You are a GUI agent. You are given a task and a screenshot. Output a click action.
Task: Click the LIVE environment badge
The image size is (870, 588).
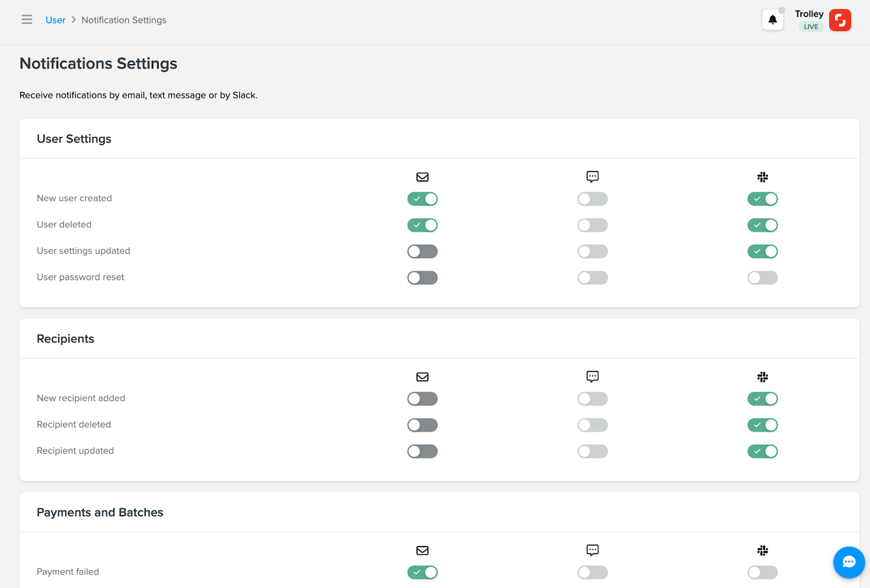pyautogui.click(x=810, y=27)
